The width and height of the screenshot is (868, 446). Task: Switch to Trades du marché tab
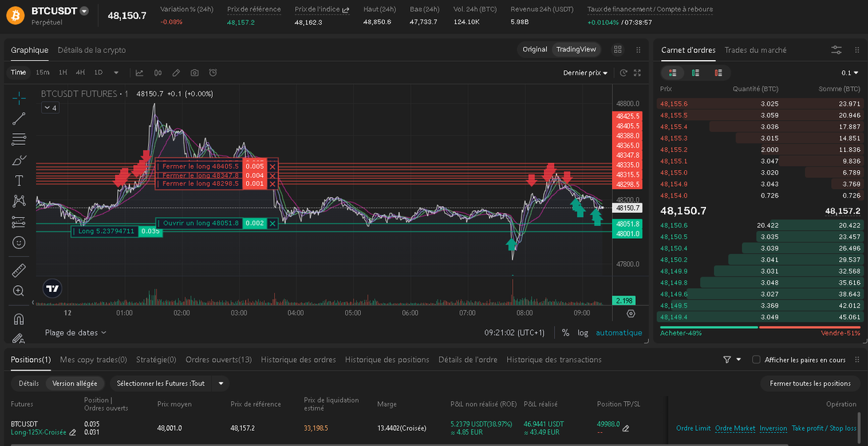point(756,50)
